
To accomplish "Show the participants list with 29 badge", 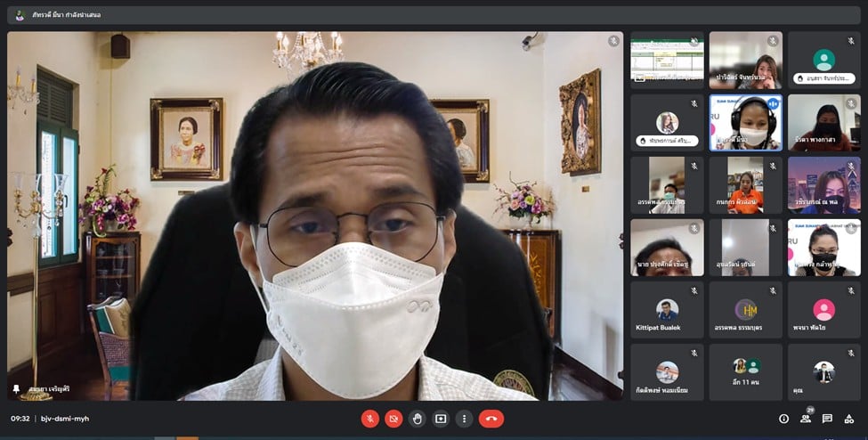I will 806,419.
